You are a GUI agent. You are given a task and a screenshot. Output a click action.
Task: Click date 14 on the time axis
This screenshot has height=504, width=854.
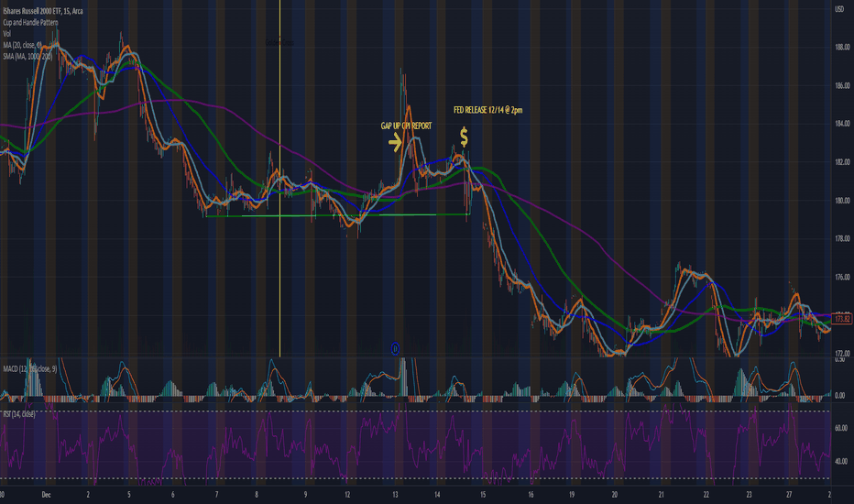[437, 495]
